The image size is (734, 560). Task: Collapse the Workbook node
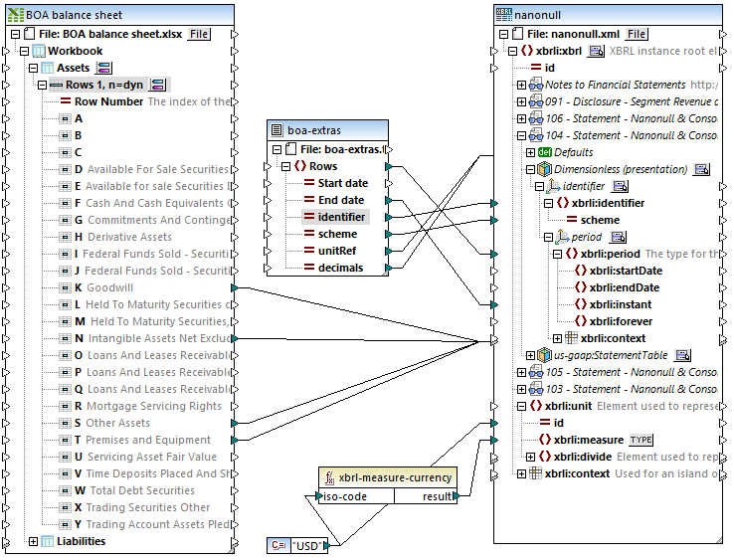click(x=22, y=51)
